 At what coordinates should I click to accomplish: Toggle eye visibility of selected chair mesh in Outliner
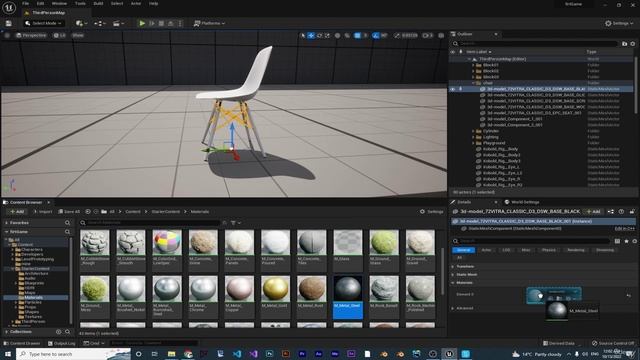452,89
